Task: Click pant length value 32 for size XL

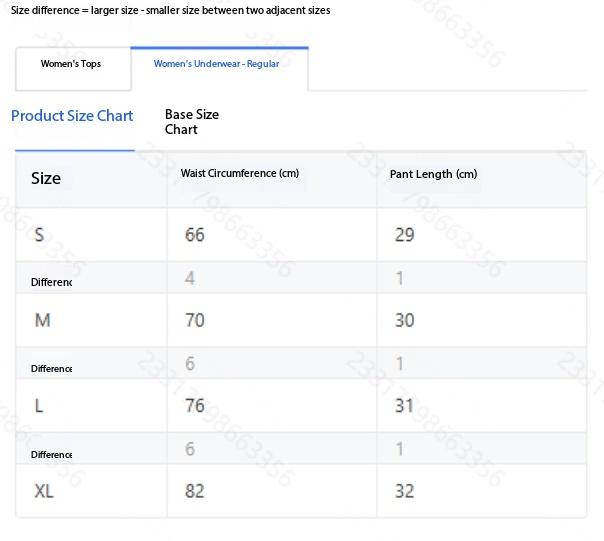Action: (x=404, y=491)
